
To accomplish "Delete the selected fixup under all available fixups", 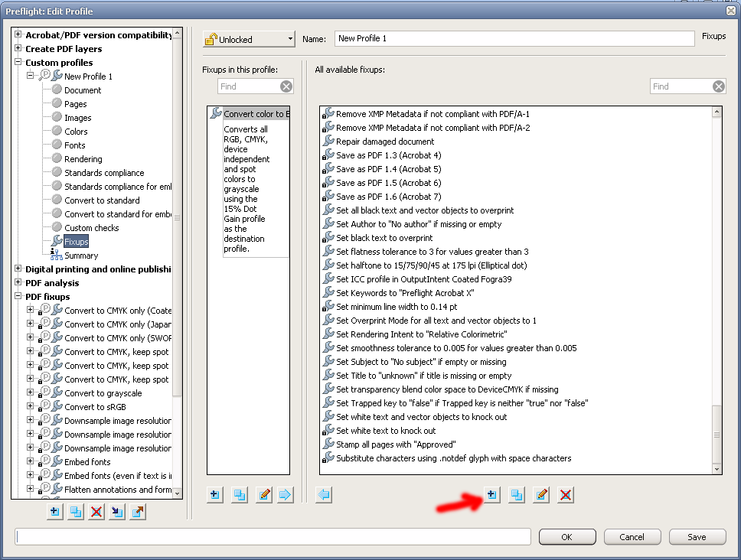I will pyautogui.click(x=566, y=495).
